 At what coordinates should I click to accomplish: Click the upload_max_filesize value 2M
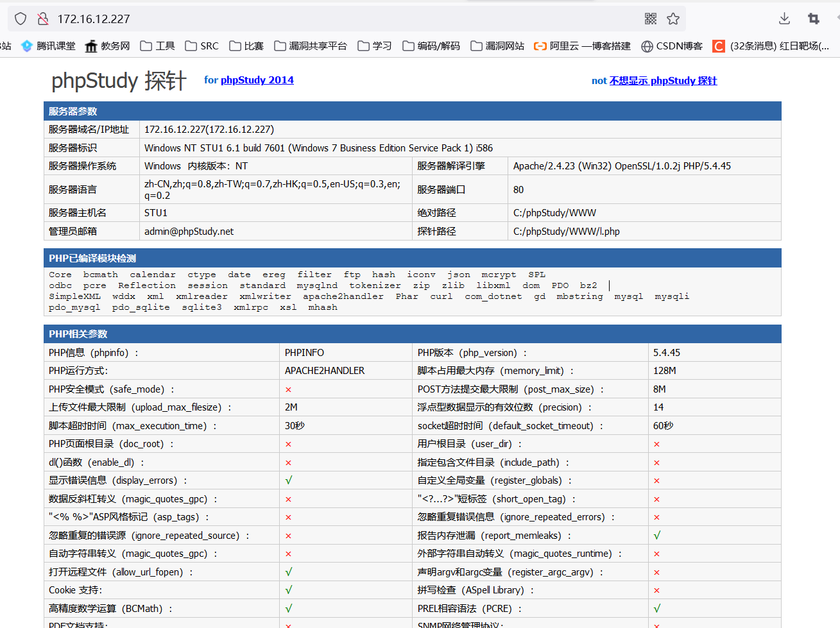coord(291,407)
